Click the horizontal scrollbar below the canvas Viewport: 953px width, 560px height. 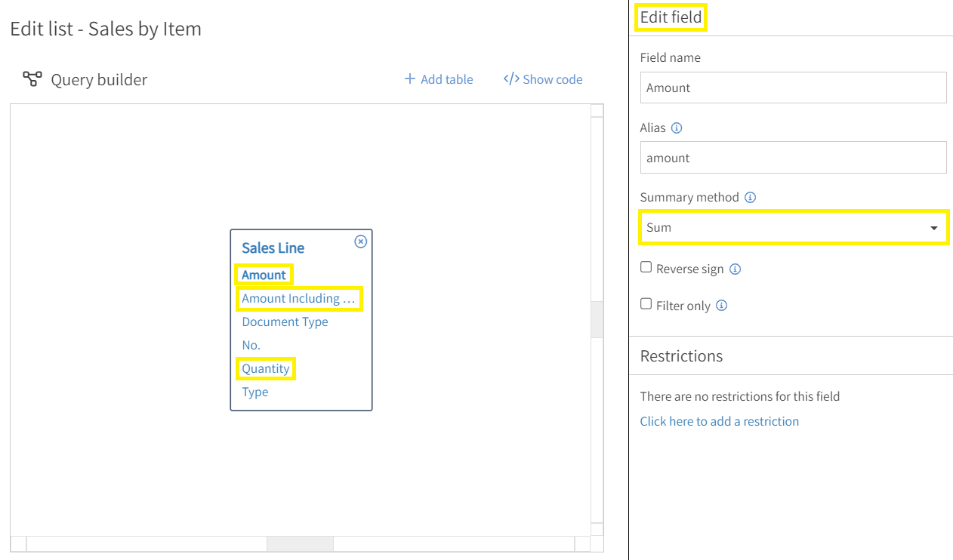(300, 543)
